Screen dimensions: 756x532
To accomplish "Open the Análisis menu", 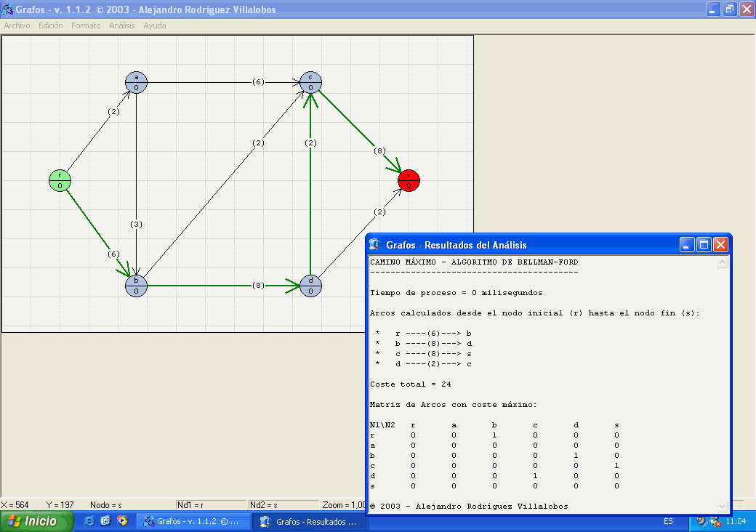I will point(122,25).
